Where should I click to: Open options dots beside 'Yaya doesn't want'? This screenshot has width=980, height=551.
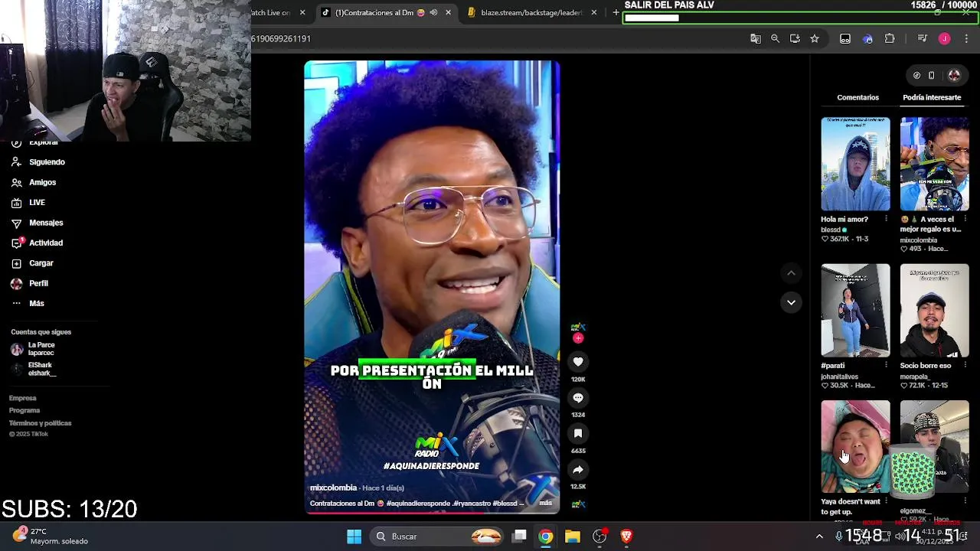[886, 501]
